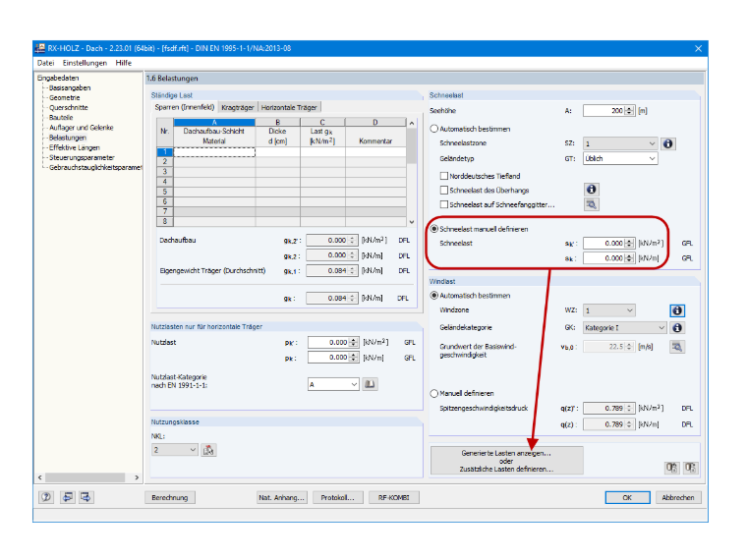Enable Schneelast auf Schneefanggitter checkbox
Image resolution: width=747 pixels, height=560 pixels.
tap(444, 204)
